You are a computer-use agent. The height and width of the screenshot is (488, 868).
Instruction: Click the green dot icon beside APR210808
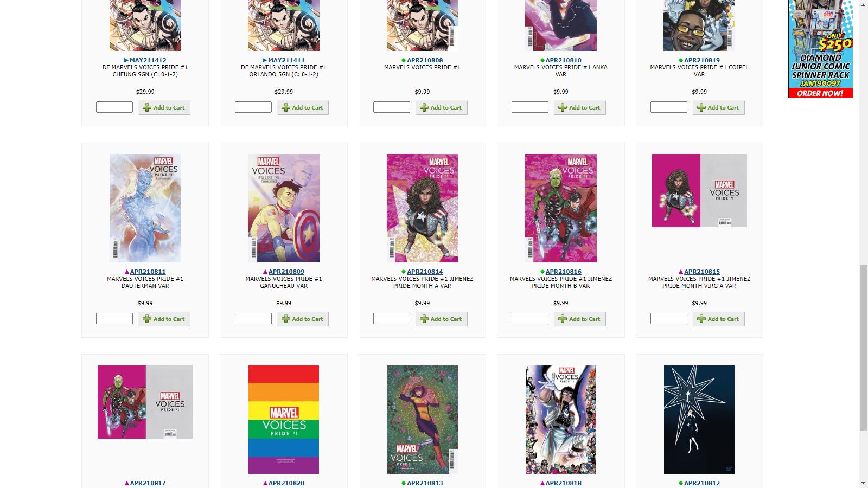[x=404, y=60]
